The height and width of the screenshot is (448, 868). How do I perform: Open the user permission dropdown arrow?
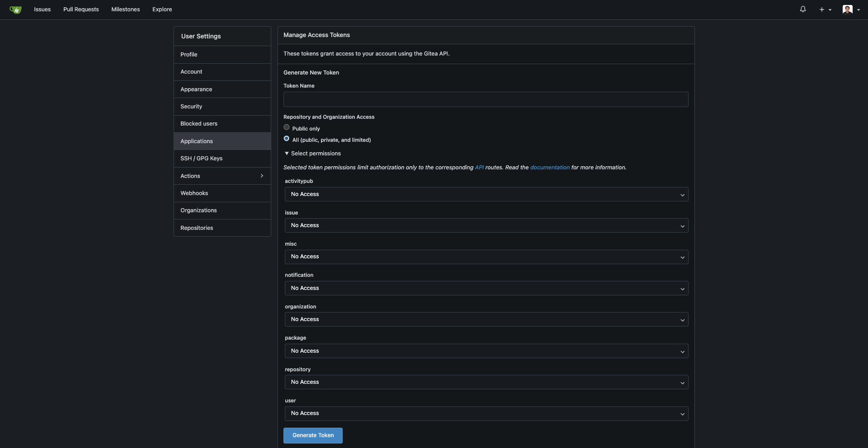[683, 414]
